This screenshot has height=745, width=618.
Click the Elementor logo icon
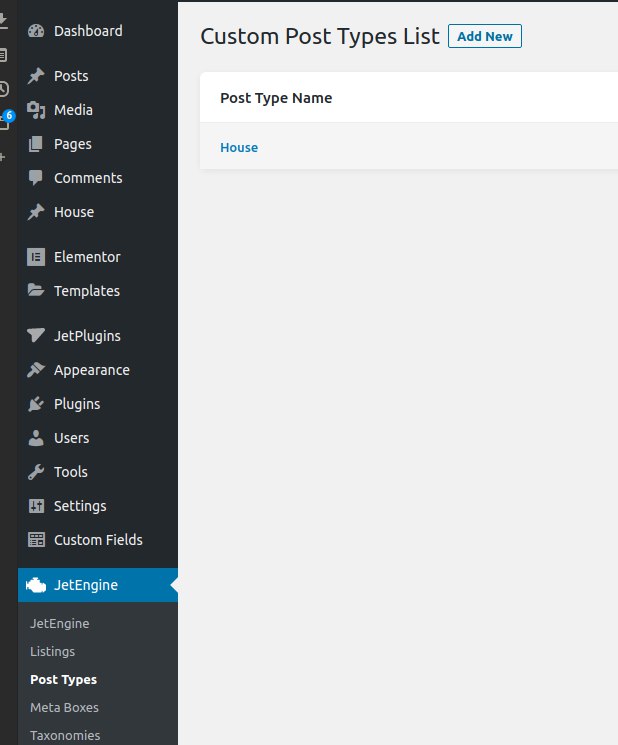pos(36,257)
